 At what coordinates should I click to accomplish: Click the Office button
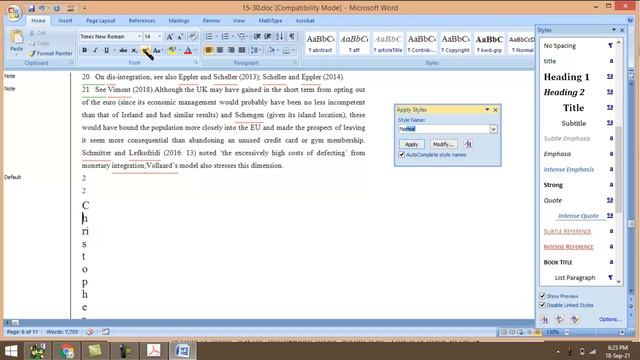[x=13, y=12]
